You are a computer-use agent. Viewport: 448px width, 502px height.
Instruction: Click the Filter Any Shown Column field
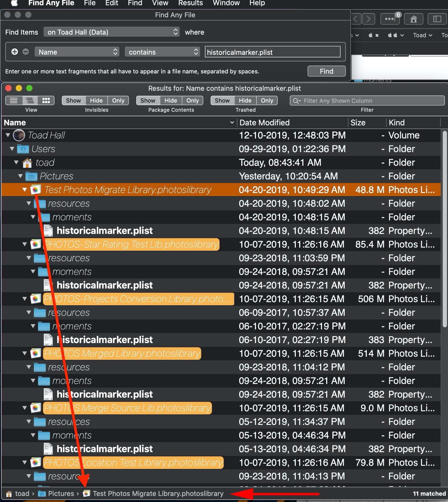pos(367,100)
